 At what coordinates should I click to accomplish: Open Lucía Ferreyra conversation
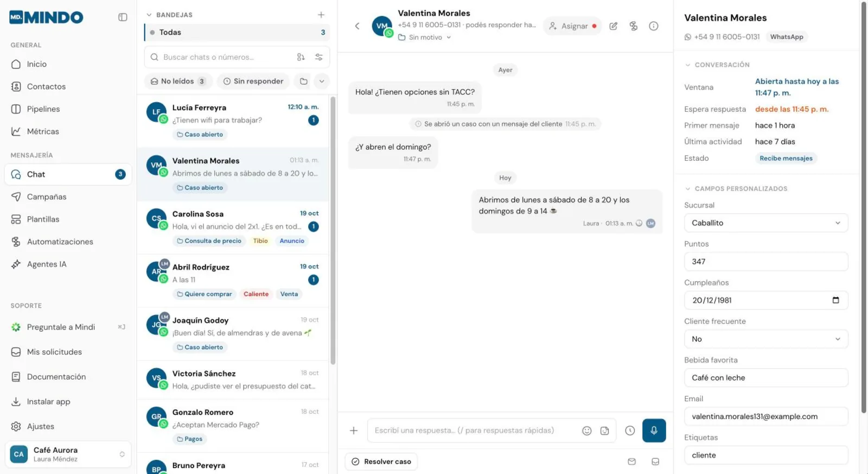(233, 121)
